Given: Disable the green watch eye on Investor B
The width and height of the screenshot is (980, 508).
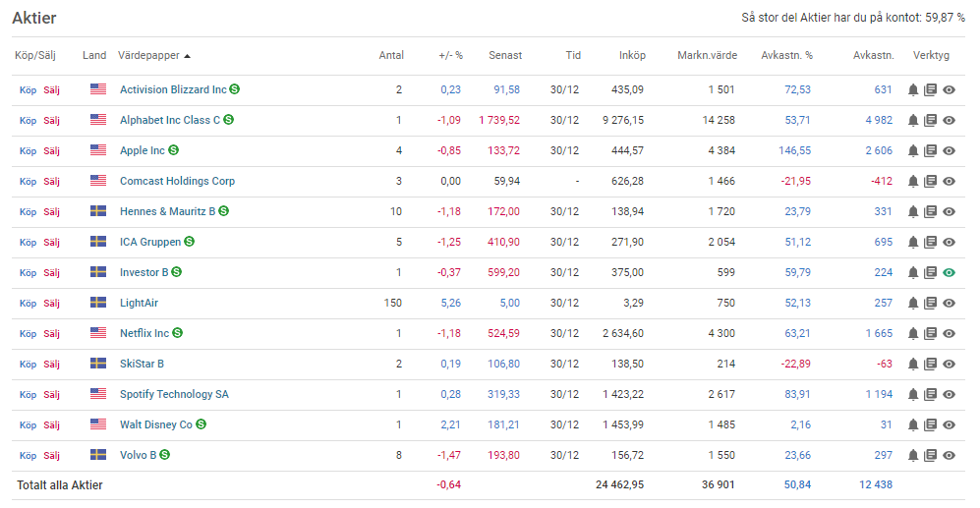Looking at the screenshot, I should point(949,272).
